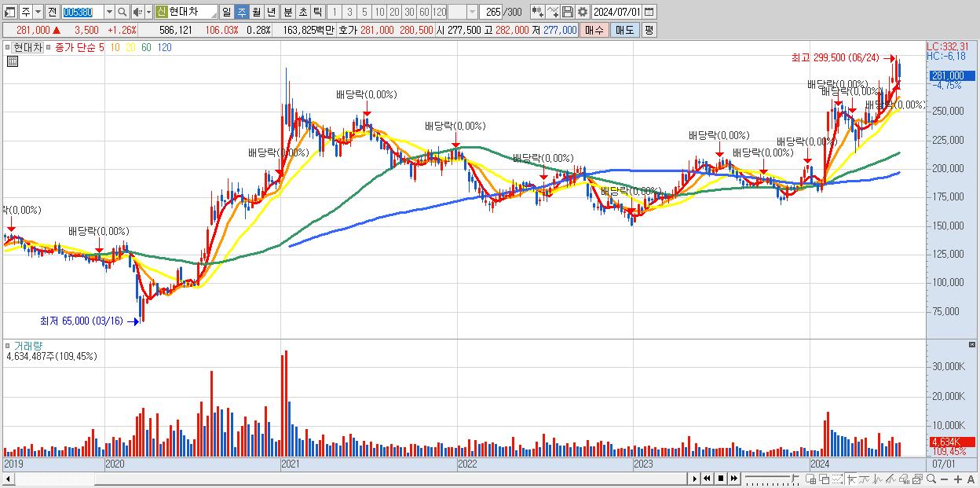
Task: Switch chart to yearly 년 period
Action: point(271,12)
